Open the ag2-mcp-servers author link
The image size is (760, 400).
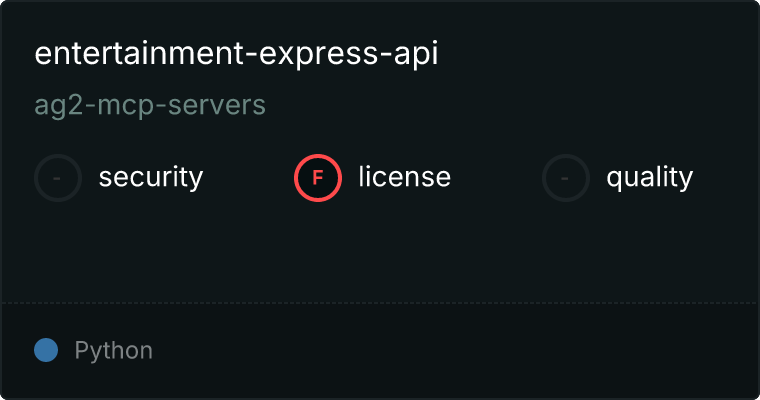[150, 105]
